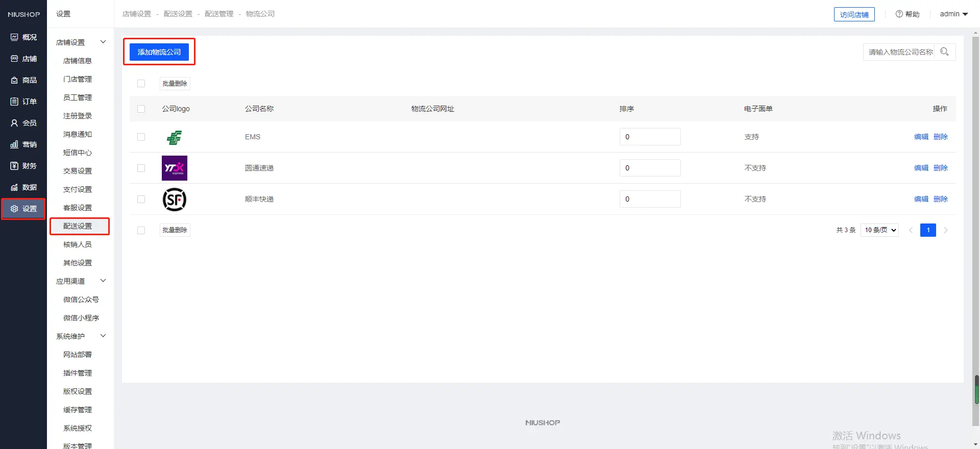Toggle select-all checkbox in table header
Screen dimensions: 980x449
pyautogui.click(x=141, y=109)
